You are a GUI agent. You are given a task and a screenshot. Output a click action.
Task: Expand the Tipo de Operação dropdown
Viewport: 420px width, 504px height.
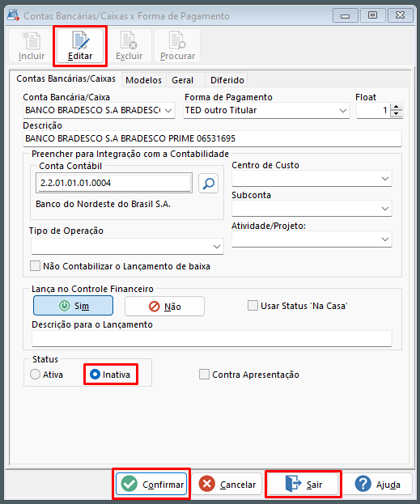point(217,247)
